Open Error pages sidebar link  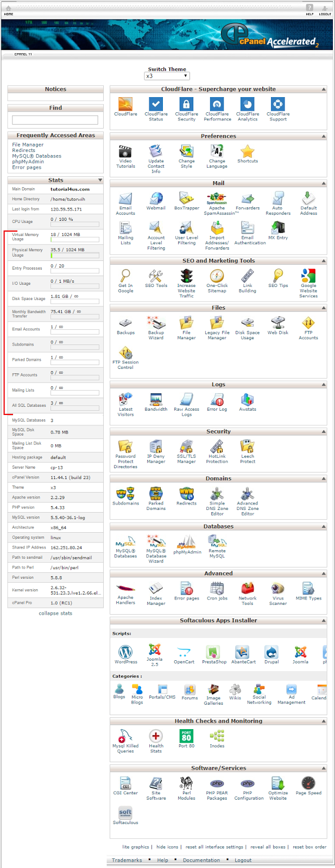(x=27, y=168)
